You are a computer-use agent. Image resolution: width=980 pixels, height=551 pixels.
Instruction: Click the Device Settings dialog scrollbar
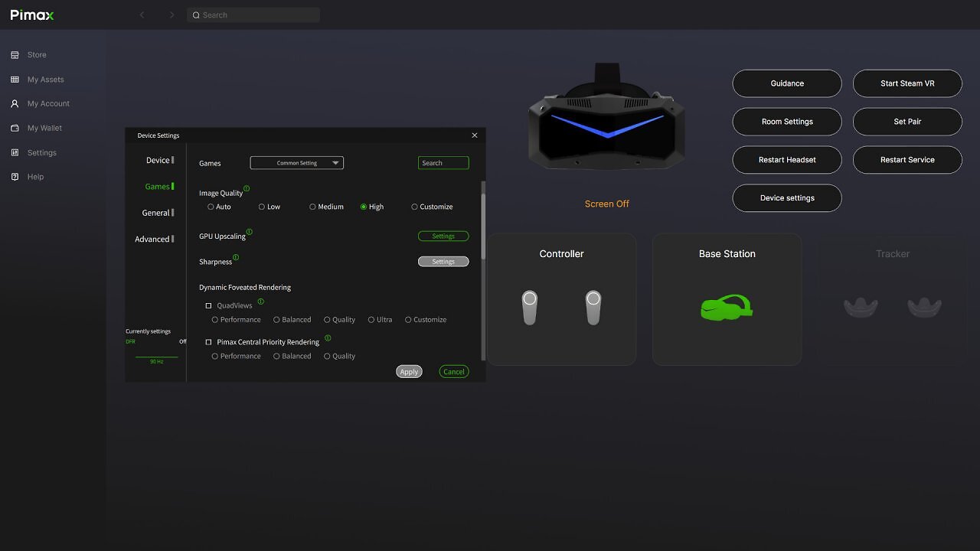click(x=482, y=226)
